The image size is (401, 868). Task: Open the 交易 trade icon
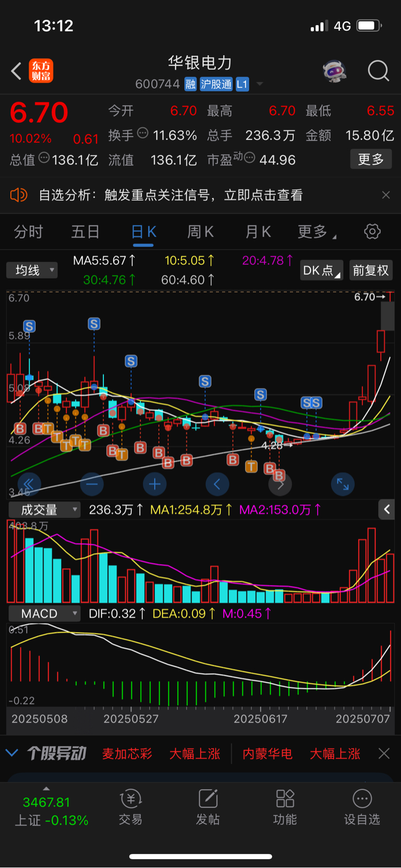[131, 806]
